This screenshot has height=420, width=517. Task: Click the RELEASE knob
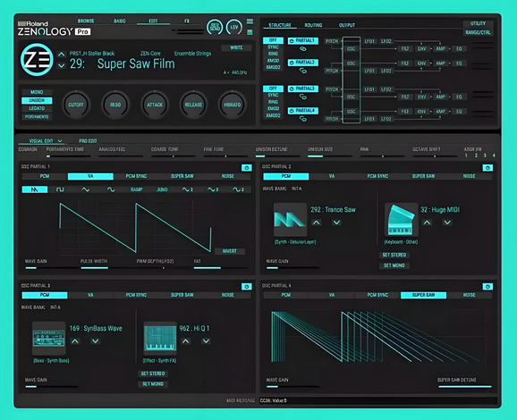(193, 105)
